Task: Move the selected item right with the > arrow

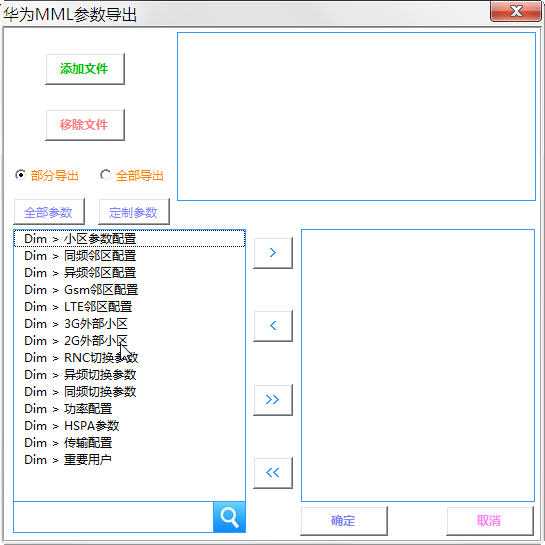Action: coord(273,253)
